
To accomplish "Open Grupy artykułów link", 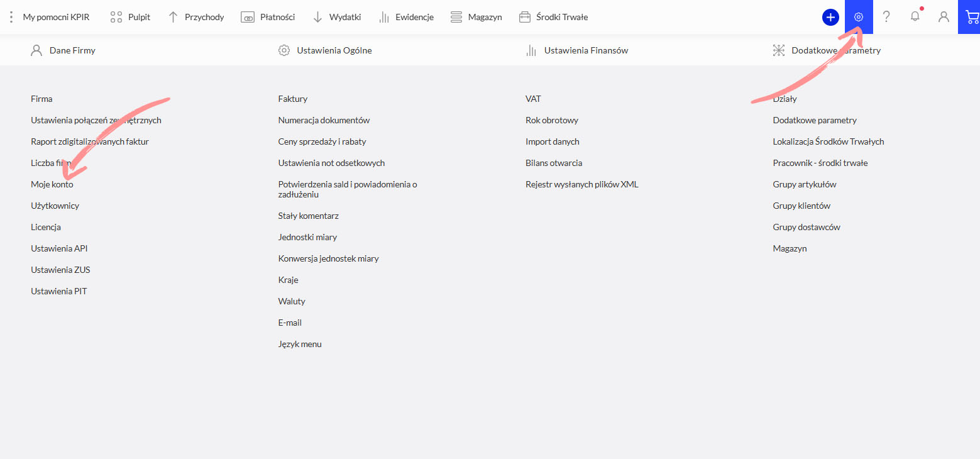I will tap(804, 184).
